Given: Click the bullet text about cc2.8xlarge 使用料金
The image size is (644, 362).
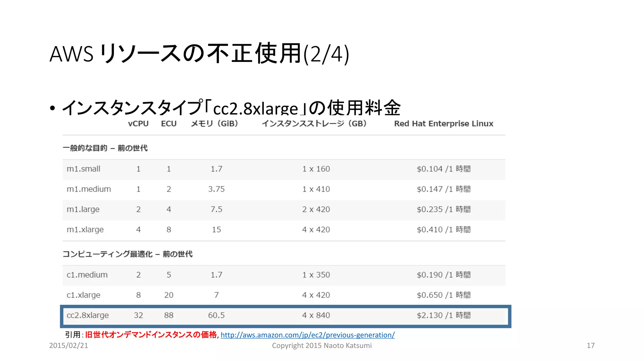Looking at the screenshot, I should click(x=231, y=107).
